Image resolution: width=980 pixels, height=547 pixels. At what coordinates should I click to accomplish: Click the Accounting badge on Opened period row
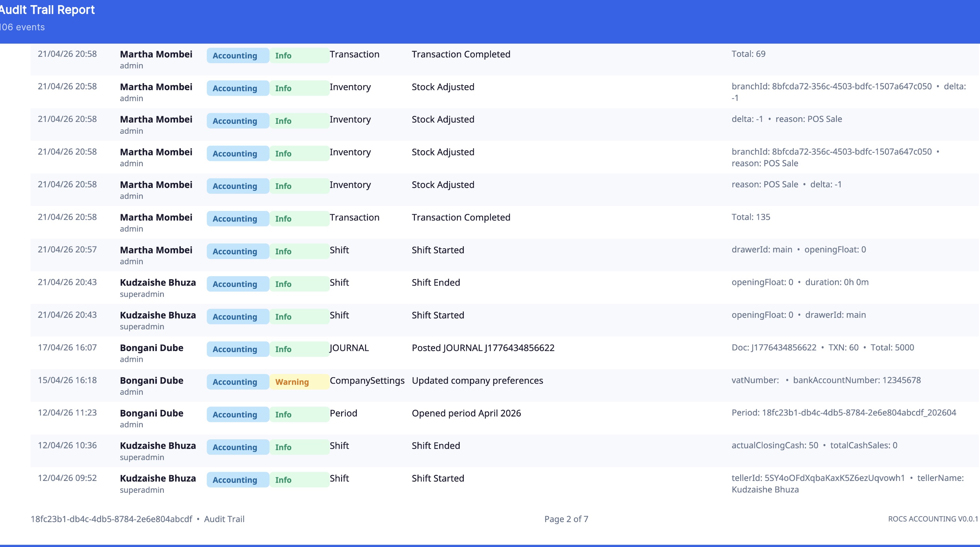point(237,414)
